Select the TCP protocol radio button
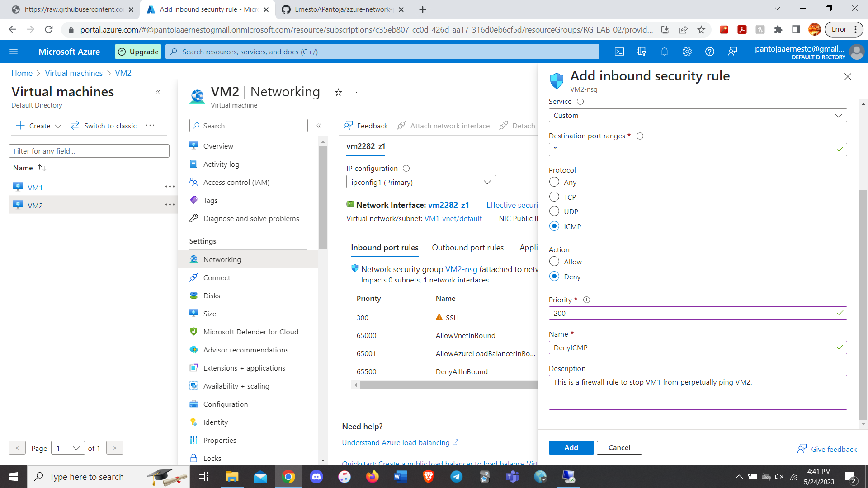Screen dimensions: 868x488 pyautogui.click(x=554, y=197)
